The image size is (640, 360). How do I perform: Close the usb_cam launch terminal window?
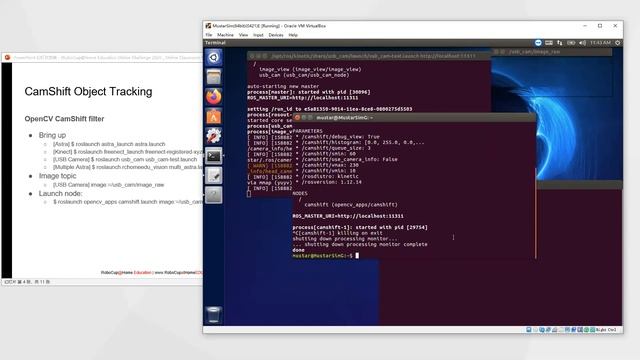click(x=252, y=56)
